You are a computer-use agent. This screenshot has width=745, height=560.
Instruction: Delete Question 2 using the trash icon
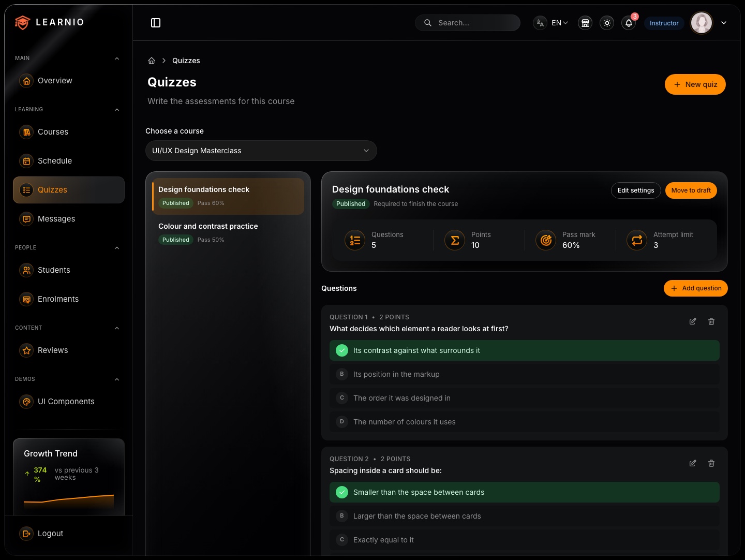(711, 463)
